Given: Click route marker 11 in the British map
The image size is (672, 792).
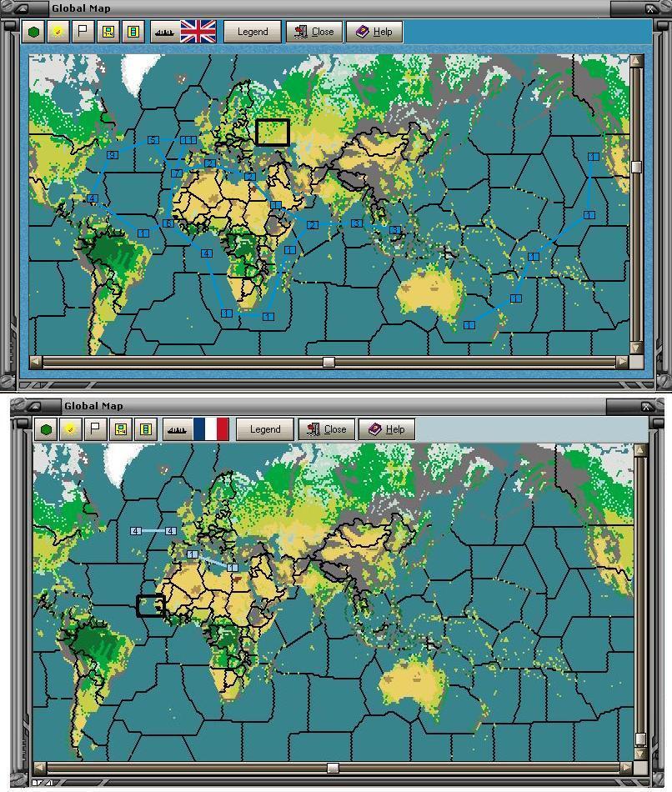Looking at the screenshot, I should (188, 140).
